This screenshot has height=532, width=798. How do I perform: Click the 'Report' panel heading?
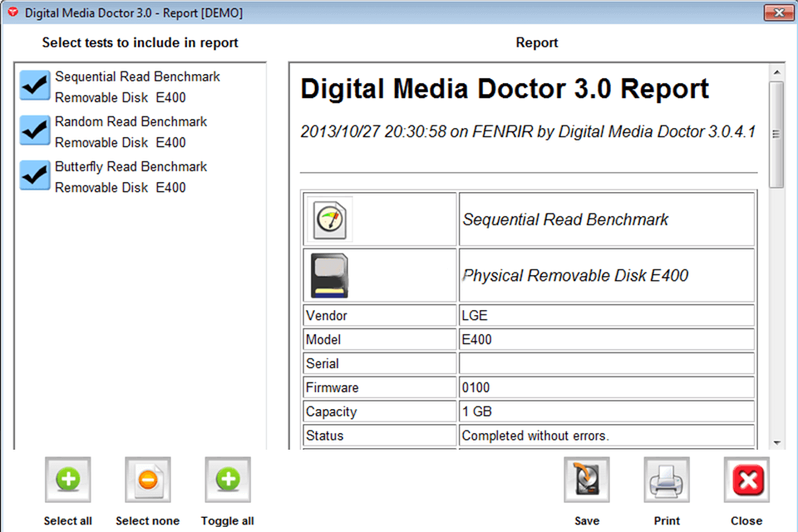[x=537, y=42]
